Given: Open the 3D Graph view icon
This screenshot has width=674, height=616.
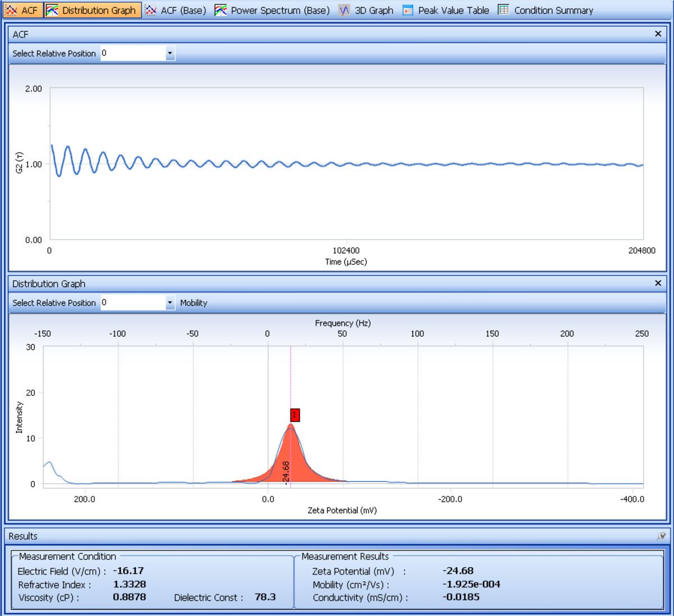Looking at the screenshot, I should [344, 10].
